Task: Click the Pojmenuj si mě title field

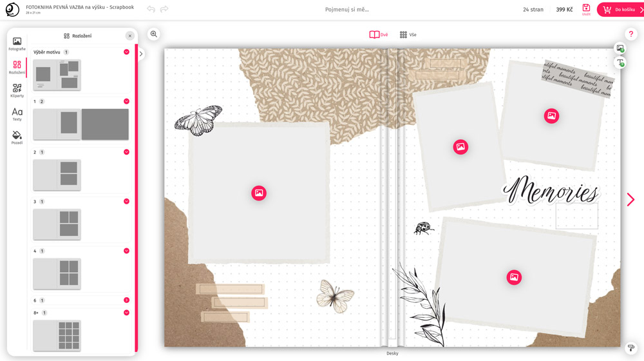Action: (x=347, y=10)
